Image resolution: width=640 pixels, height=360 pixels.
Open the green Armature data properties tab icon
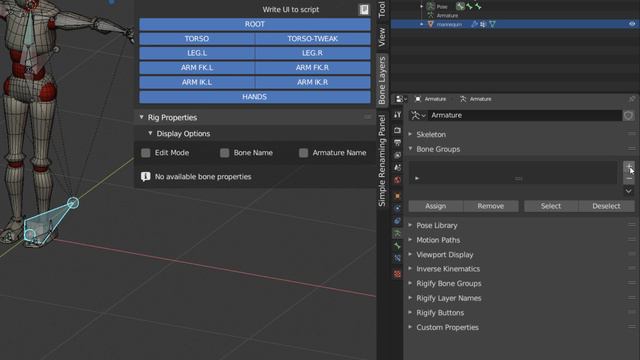pyautogui.click(x=397, y=233)
